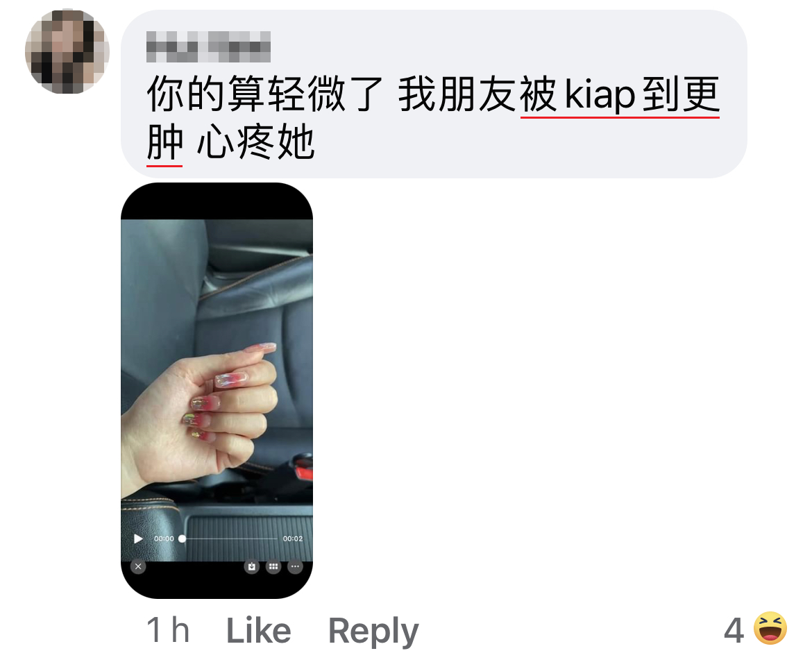Open the blurred commenter name

(208, 46)
